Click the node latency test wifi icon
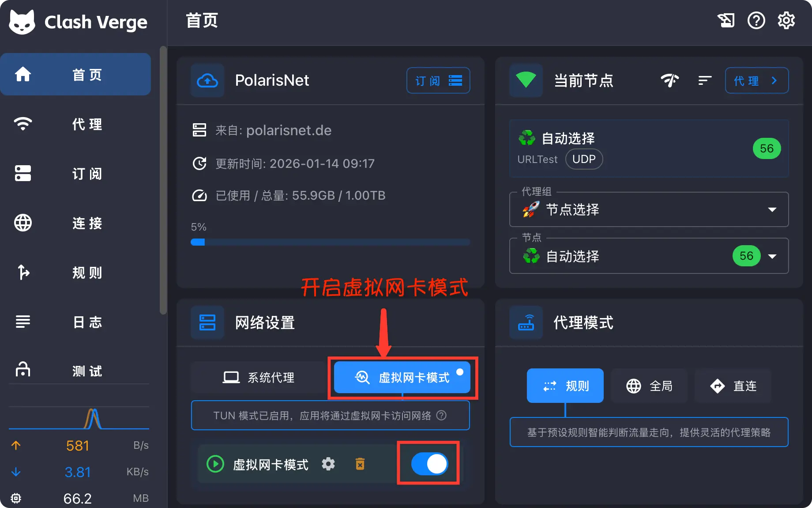 (669, 80)
